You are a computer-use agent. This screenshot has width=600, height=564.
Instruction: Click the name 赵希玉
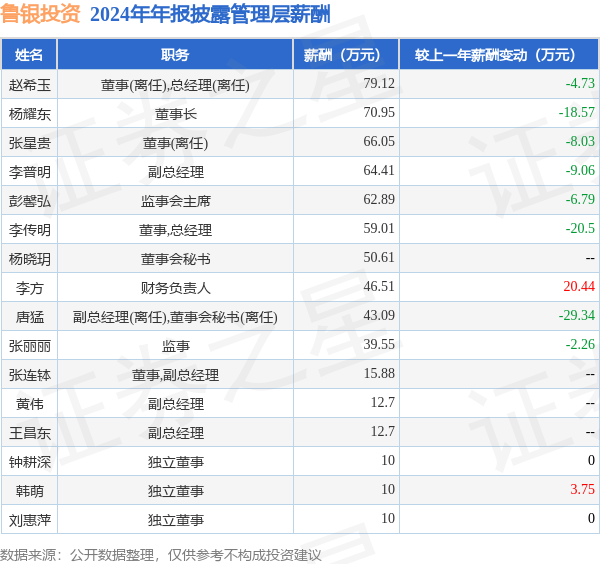coord(29,85)
